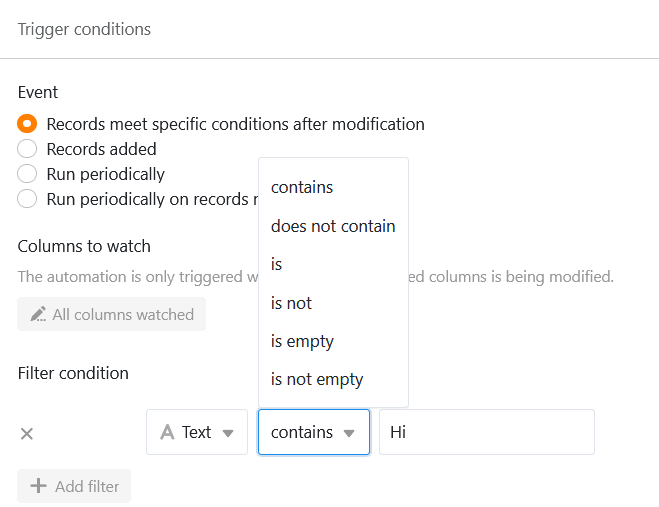
Task: Click the text-type 'A' icon in column selector
Action: 167,432
